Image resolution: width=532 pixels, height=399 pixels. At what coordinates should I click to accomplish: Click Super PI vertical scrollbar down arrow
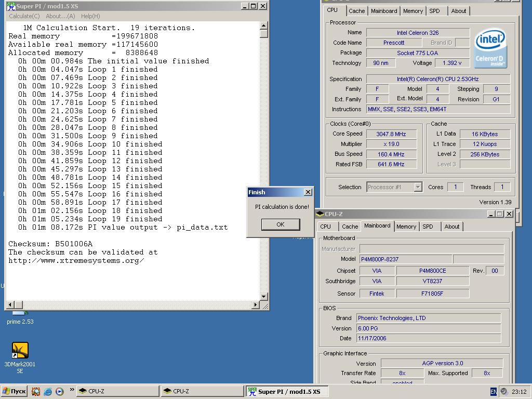(264, 297)
